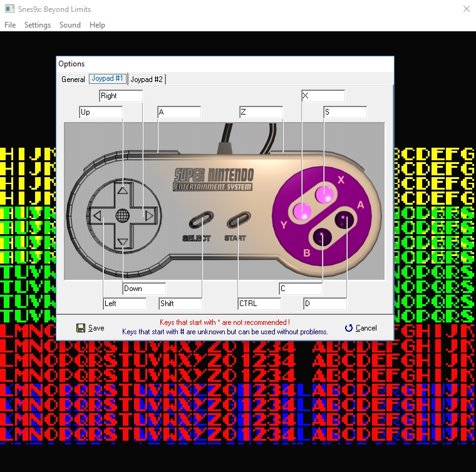Click the 'Shift' Select key field
This screenshot has width=476, height=472.
pyautogui.click(x=180, y=304)
